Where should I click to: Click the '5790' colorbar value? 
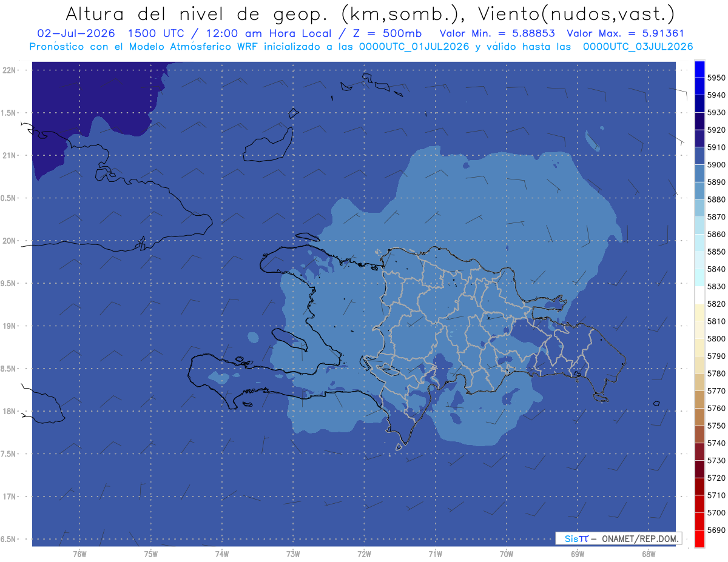716,356
